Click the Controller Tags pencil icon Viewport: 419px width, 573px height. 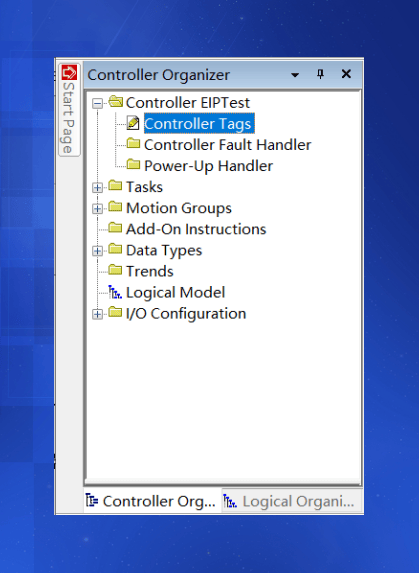[133, 123]
